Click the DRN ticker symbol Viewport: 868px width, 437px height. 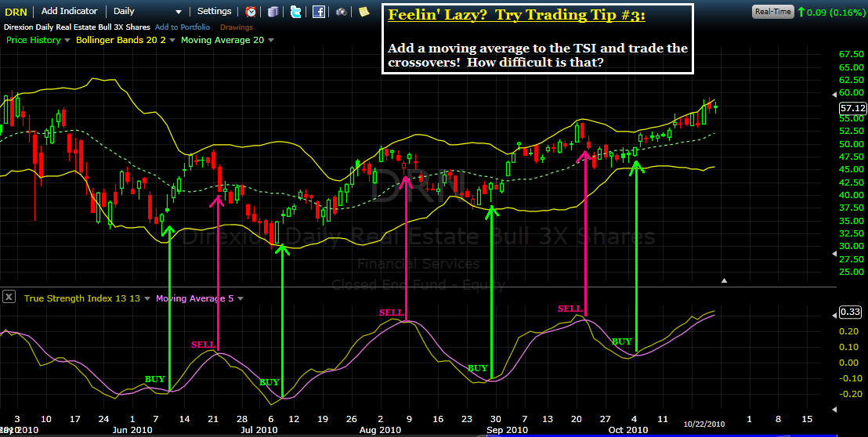click(x=16, y=12)
